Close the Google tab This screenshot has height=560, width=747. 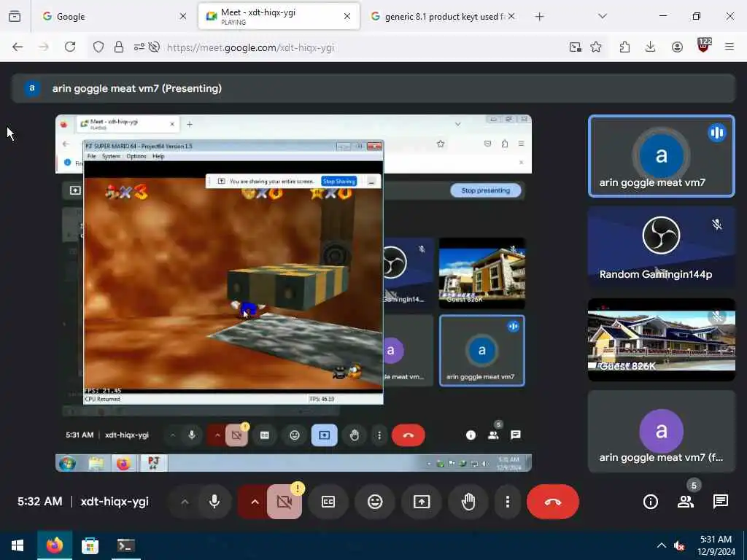pyautogui.click(x=183, y=16)
